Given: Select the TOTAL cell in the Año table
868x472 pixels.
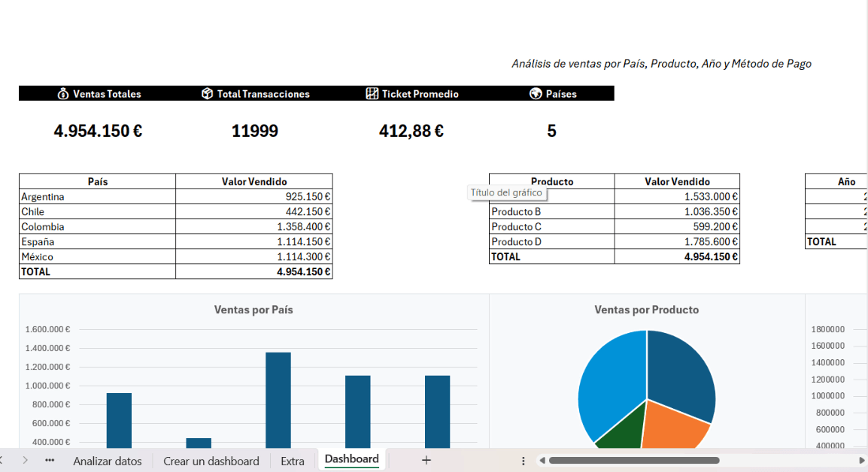Looking at the screenshot, I should click(836, 241).
